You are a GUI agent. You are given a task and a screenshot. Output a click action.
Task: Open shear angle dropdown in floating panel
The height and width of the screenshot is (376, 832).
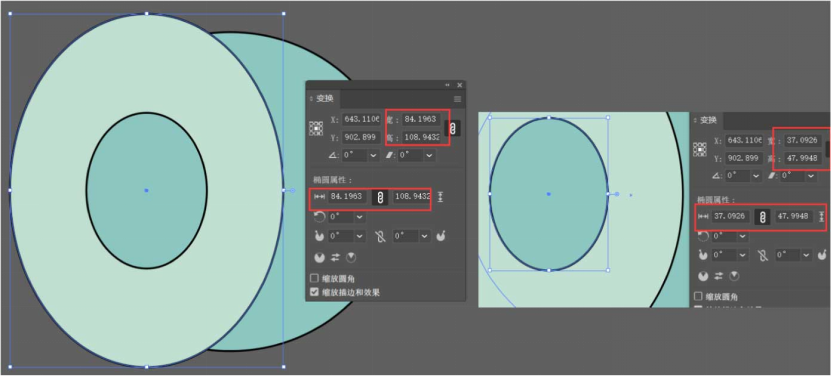point(430,155)
